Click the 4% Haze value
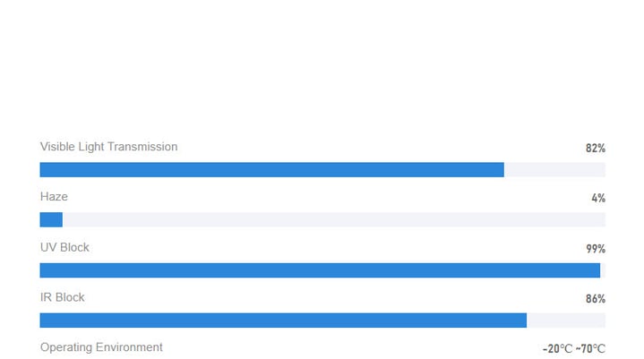 [598, 198]
